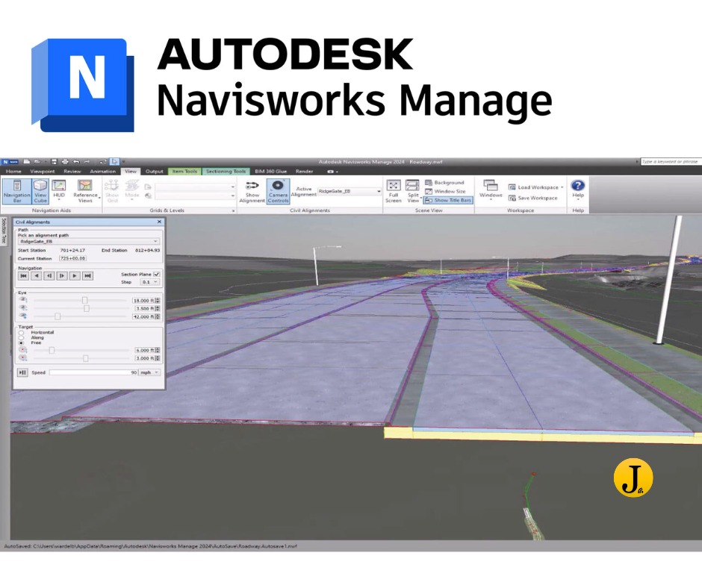Uncheck the Section Plane checkbox
This screenshot has width=702, height=588.
click(x=157, y=274)
